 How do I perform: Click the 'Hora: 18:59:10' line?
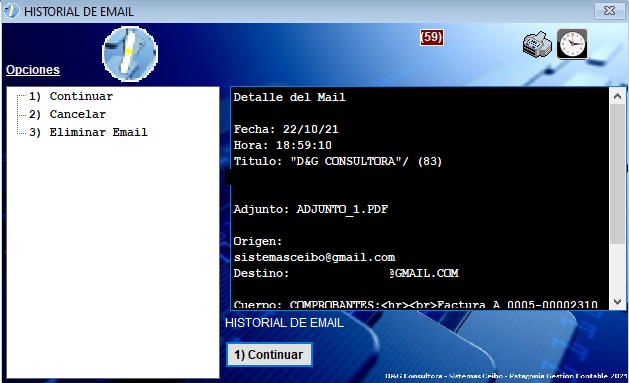point(282,145)
